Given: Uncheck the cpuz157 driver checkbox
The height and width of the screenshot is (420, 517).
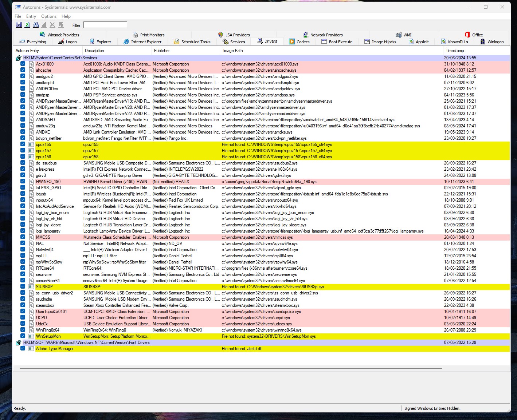Looking at the screenshot, I should click(23, 151).
